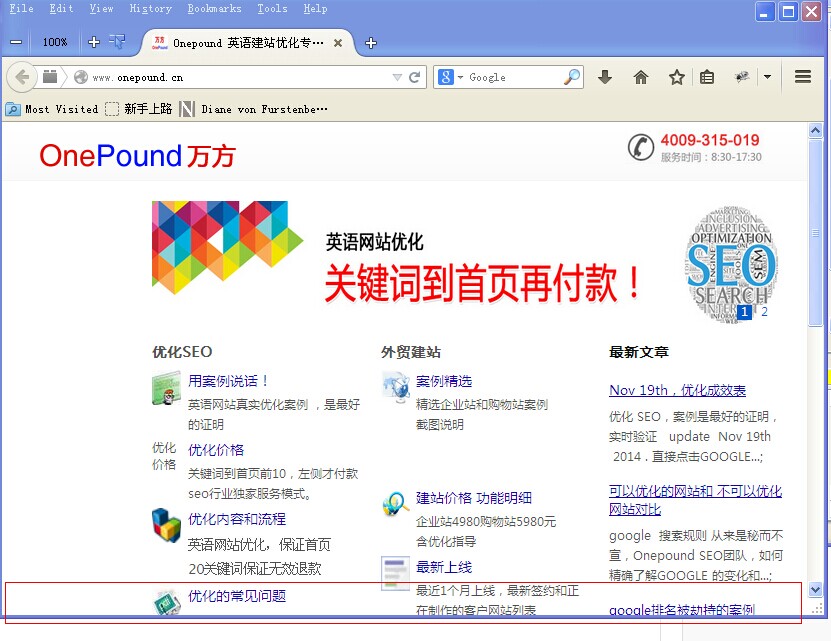Image resolution: width=831 pixels, height=641 pixels.
Task: Open URL history dropdown arrow
Action: [x=397, y=77]
